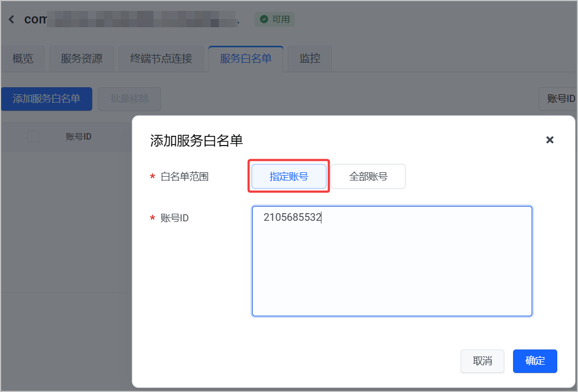The height and width of the screenshot is (392, 578).
Task: Cancel the dialog with 取消
Action: click(482, 361)
